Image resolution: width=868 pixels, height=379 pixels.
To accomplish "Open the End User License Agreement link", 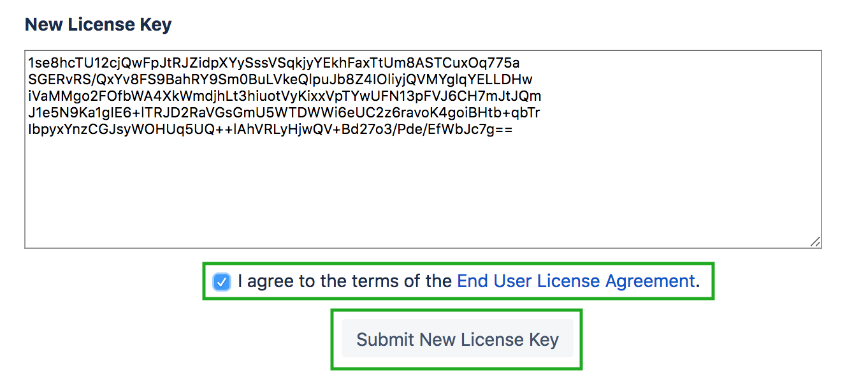I will click(576, 281).
